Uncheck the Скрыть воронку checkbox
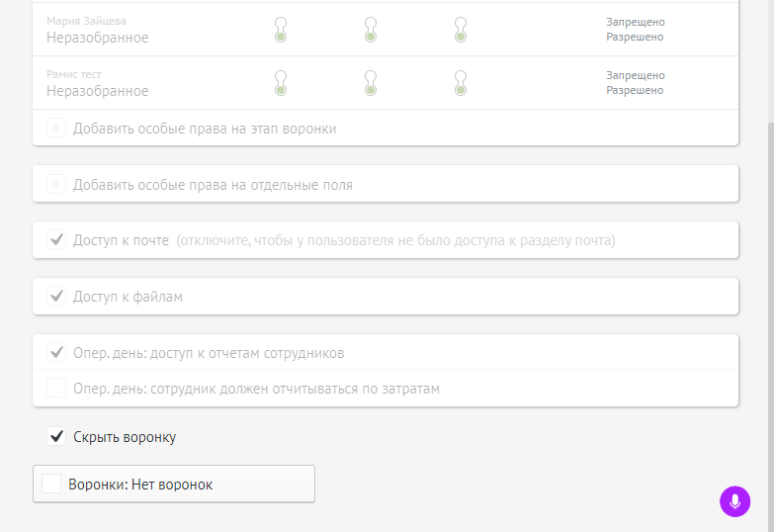 click(x=56, y=437)
